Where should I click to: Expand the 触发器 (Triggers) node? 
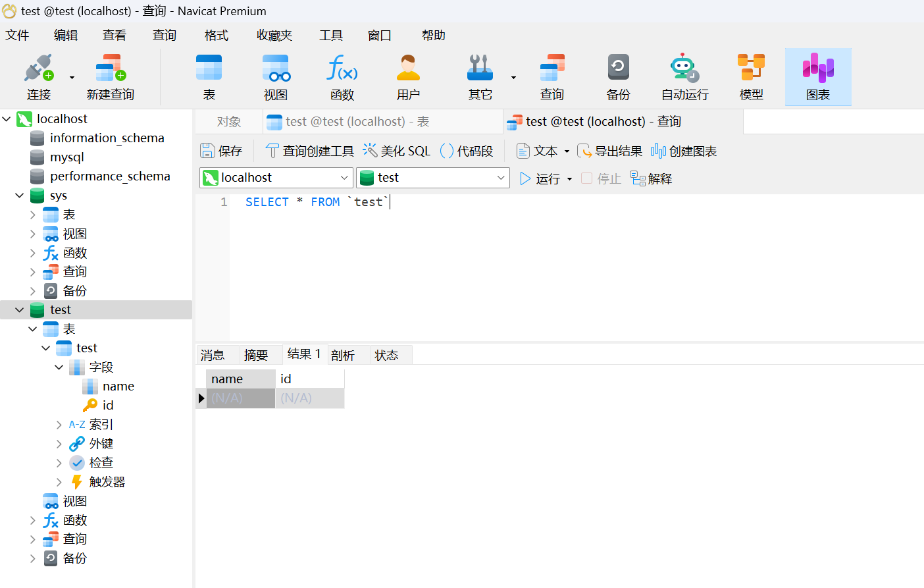[x=59, y=482]
